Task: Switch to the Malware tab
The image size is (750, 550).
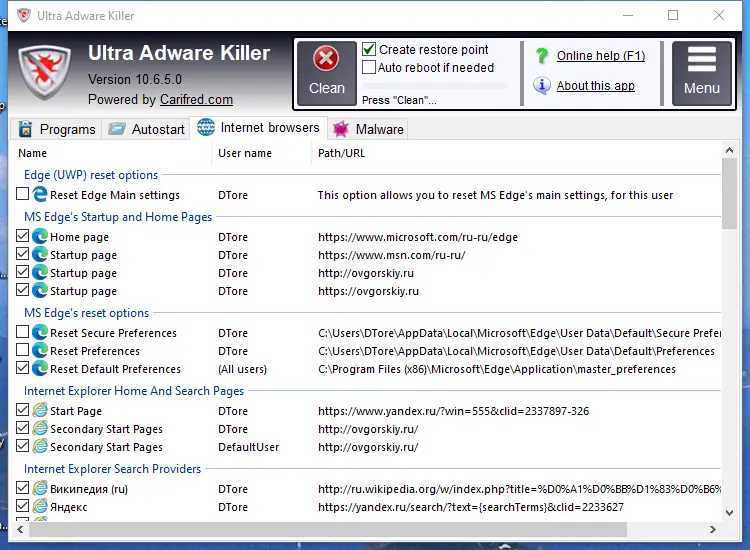Action: [367, 129]
